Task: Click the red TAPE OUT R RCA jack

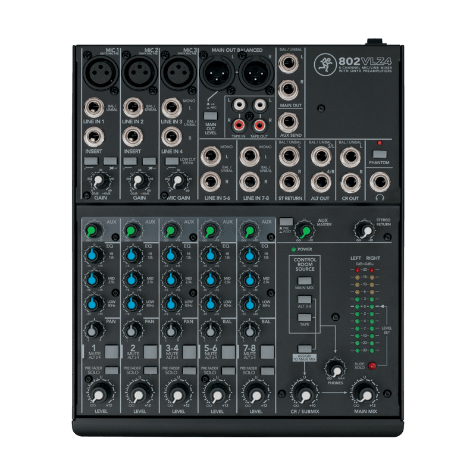Action: pyautogui.click(x=259, y=125)
